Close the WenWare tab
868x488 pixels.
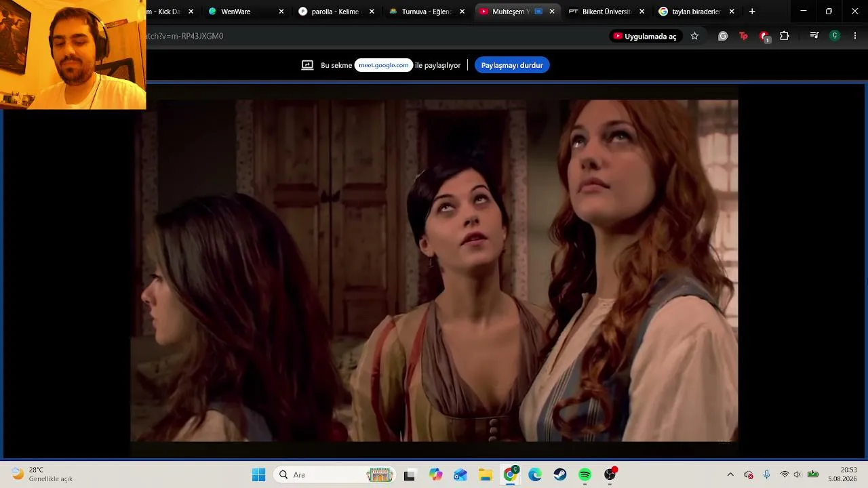pyautogui.click(x=281, y=12)
